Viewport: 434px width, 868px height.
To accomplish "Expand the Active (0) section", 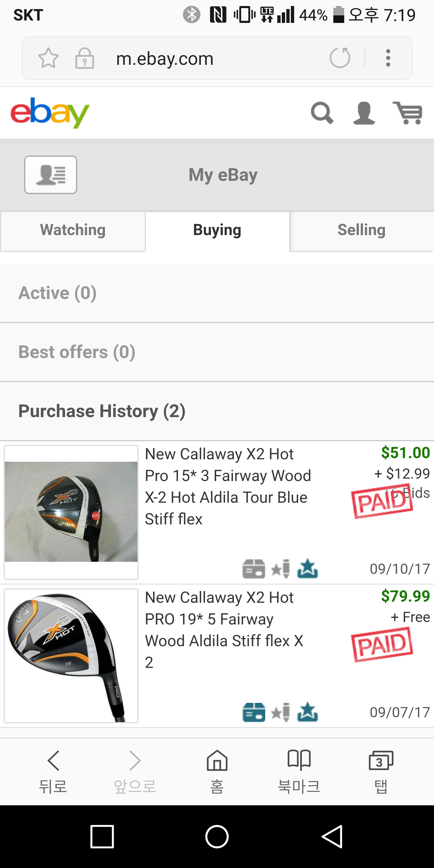I will click(x=57, y=293).
